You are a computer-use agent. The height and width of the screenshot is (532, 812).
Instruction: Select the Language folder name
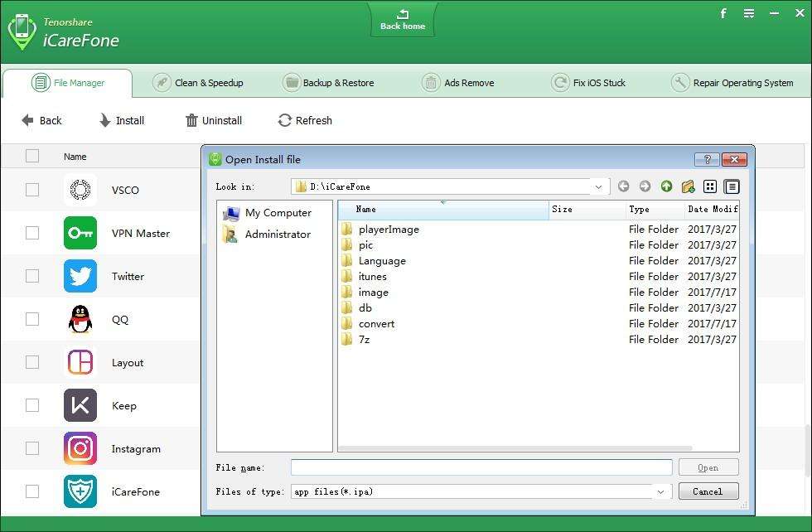pos(382,260)
